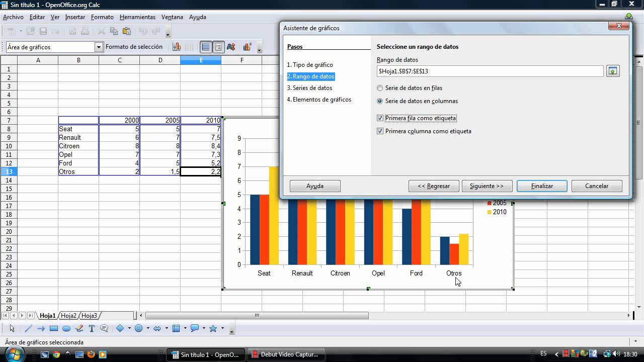Image resolution: width=644 pixels, height=362 pixels.
Task: Go to step '1. Tipo de gráfico'
Action: coord(310,65)
